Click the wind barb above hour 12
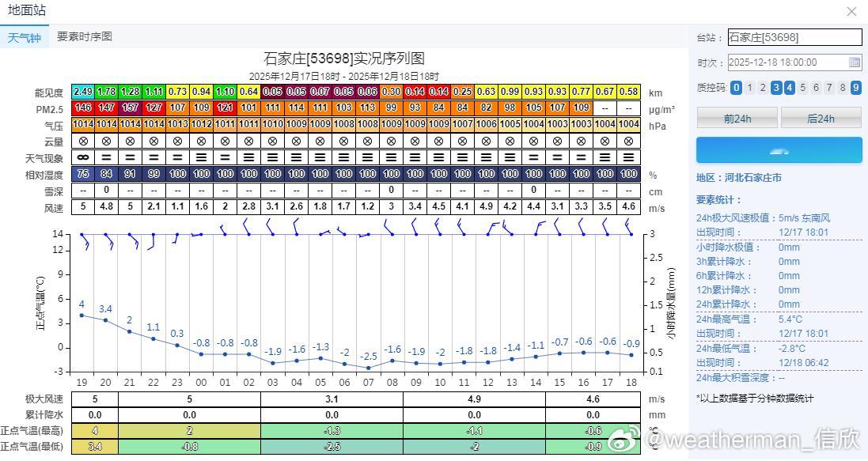The width and height of the screenshot is (868, 461). click(493, 228)
